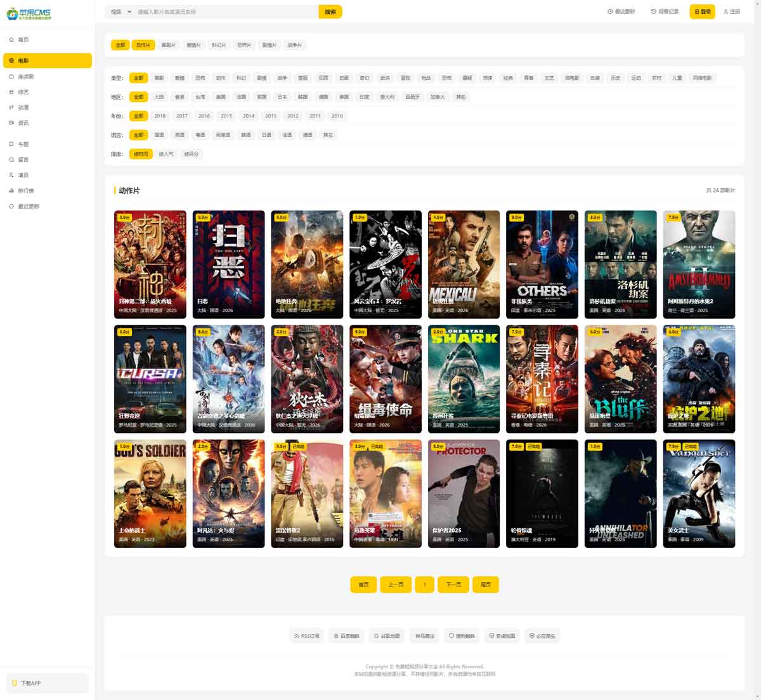Click the yellow 登录 login button
This screenshot has height=700, width=761.
pyautogui.click(x=702, y=11)
